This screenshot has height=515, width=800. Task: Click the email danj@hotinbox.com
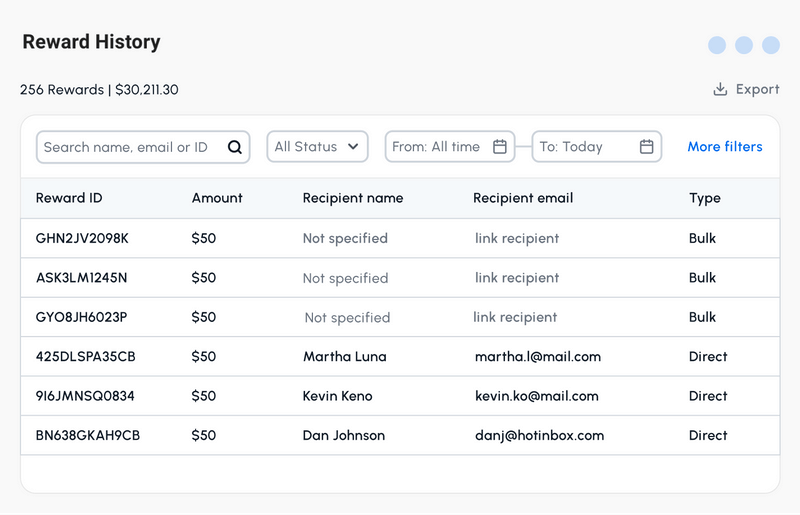[539, 436]
